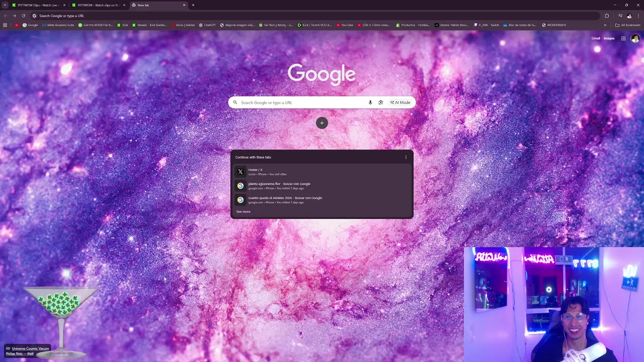The width and height of the screenshot is (644, 362).
Task: Open the tab search dropdown arrow
Action: [x=5, y=5]
